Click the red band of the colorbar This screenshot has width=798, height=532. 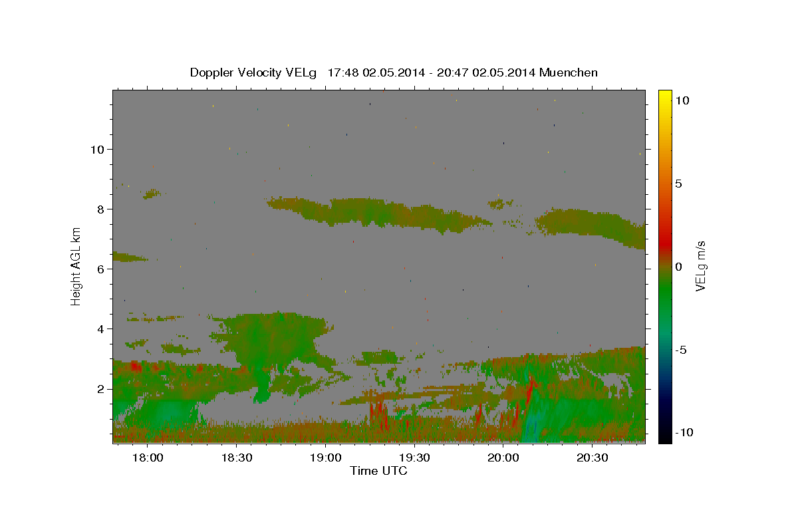click(x=665, y=243)
